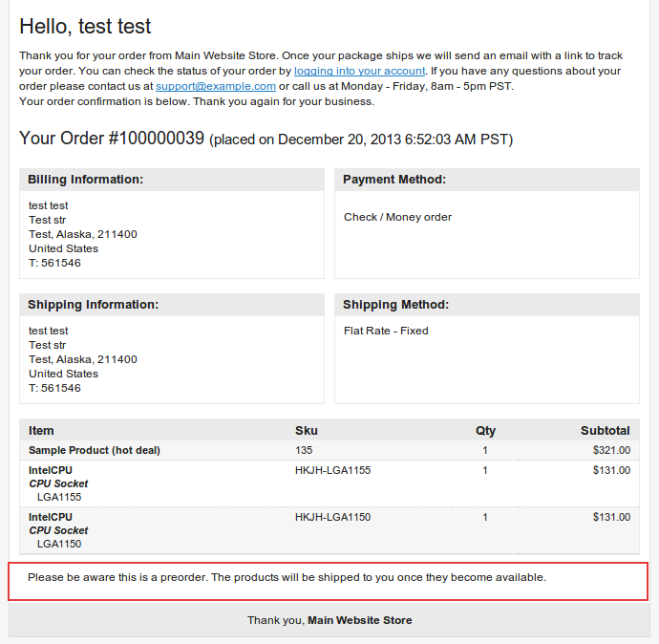Click the Payment Method header
Viewport: 659px width, 644px height.
tap(487, 180)
